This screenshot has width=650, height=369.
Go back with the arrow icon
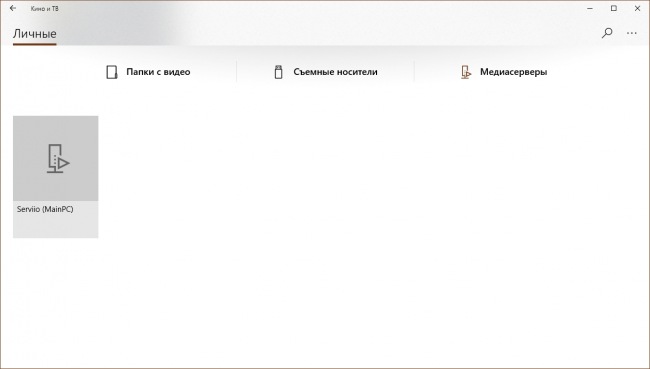[13, 8]
